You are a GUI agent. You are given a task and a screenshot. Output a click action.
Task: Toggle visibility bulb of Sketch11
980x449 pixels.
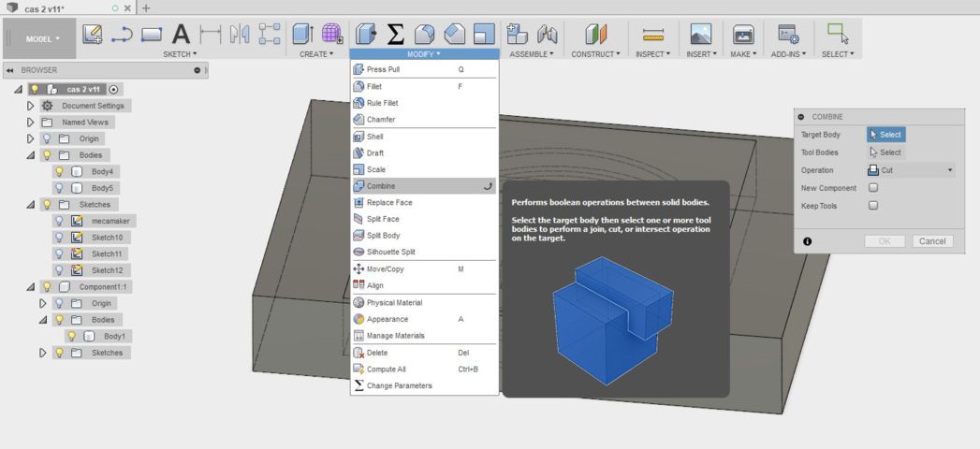pos(59,254)
